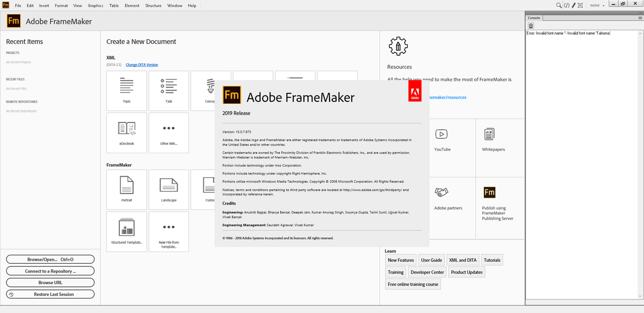
Task: Click the Change DITA Version link
Action: point(142,65)
